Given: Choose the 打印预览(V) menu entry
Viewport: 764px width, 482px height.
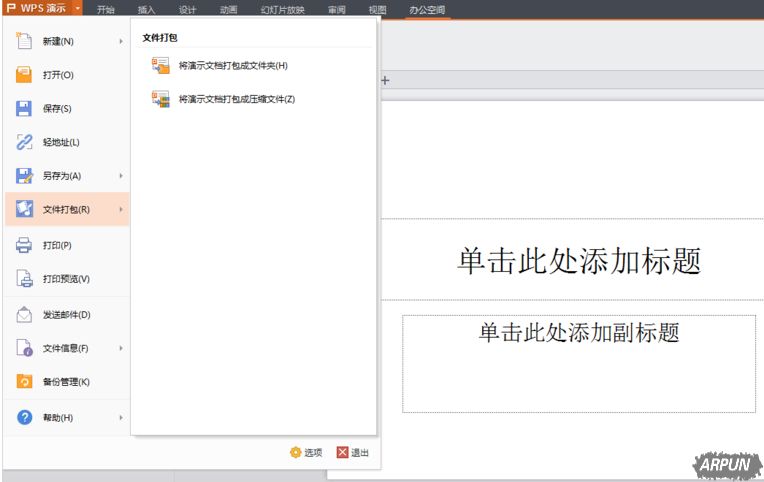Looking at the screenshot, I should (67, 278).
